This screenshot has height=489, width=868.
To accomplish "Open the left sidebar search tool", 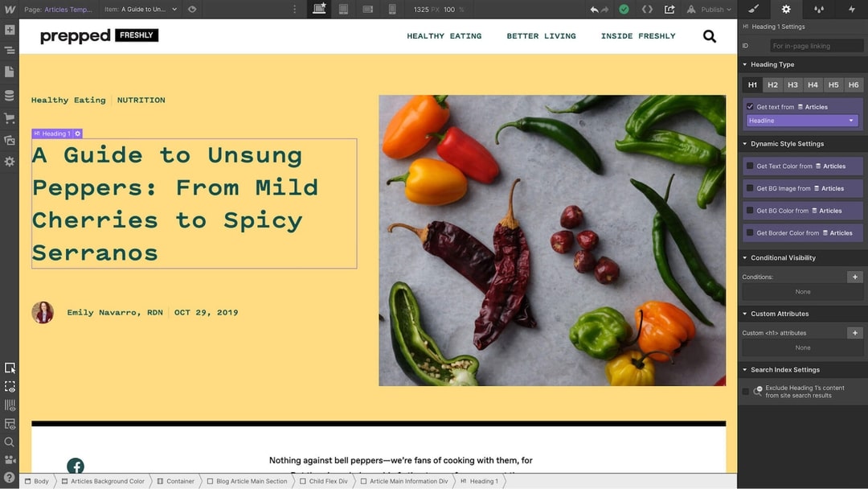I will [x=10, y=442].
